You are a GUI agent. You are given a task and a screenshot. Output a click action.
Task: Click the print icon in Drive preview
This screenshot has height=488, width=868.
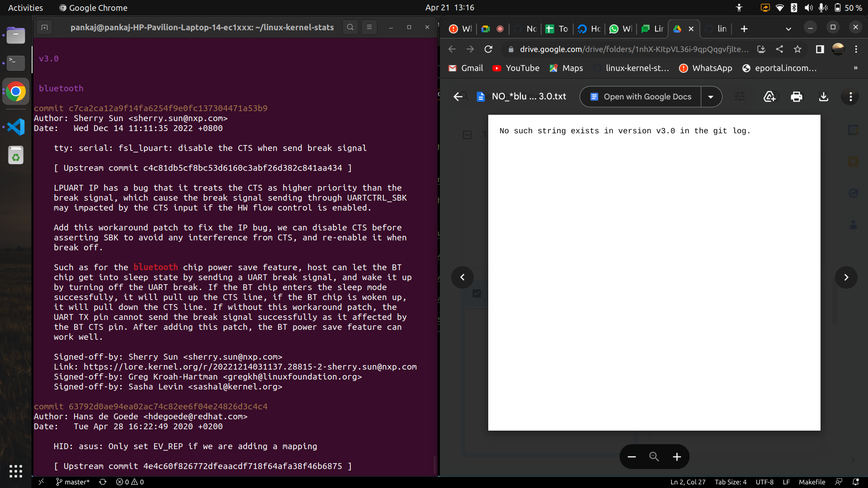pyautogui.click(x=796, y=97)
